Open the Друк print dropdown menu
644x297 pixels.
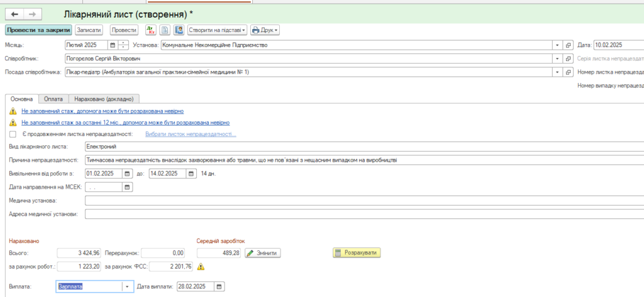[265, 30]
